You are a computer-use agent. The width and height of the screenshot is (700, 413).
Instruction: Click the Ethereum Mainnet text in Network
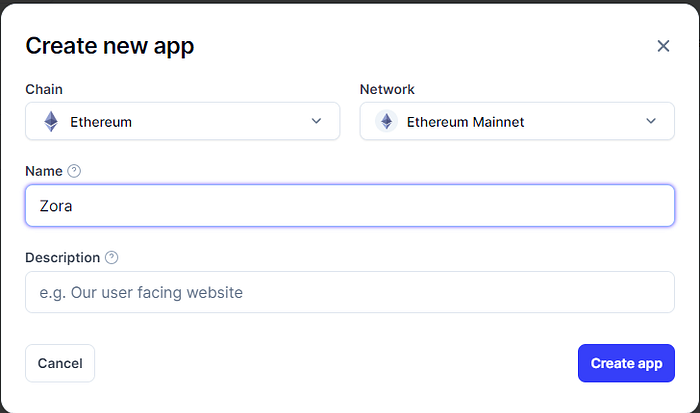coord(465,122)
